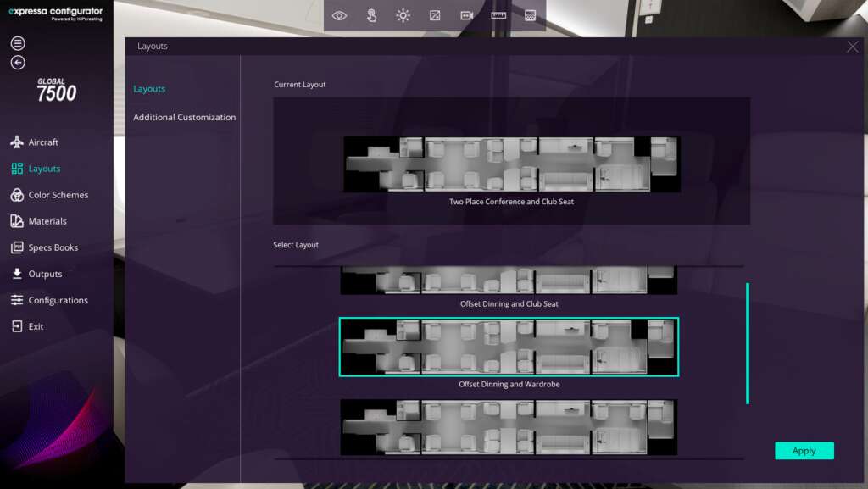Click the layout list vertical scrollbar
Screen dimensions: 868x489
pos(747,343)
